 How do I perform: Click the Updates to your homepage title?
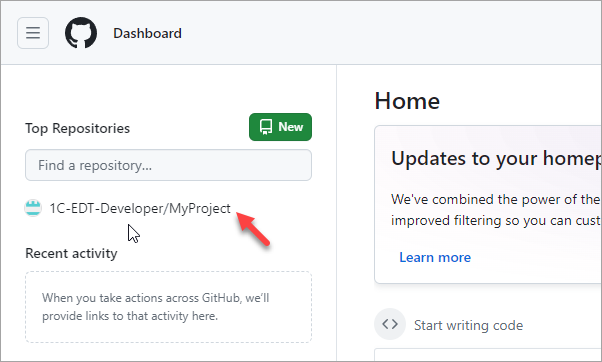[496, 158]
